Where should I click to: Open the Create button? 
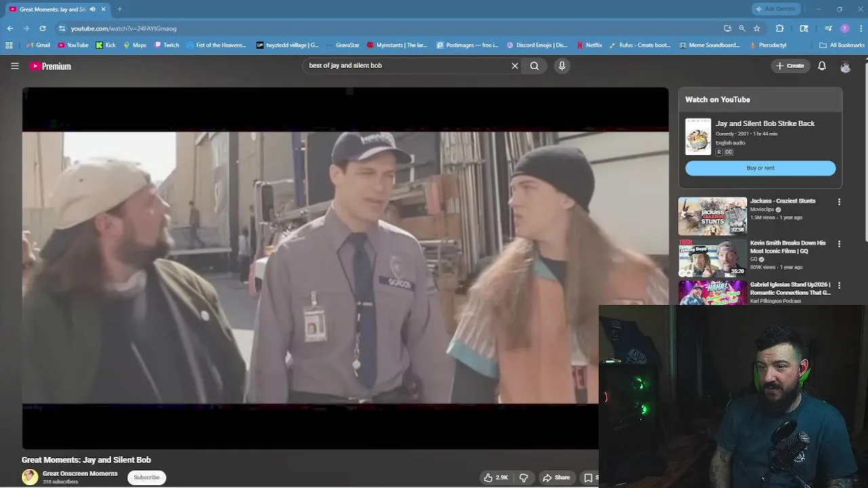[x=790, y=66]
